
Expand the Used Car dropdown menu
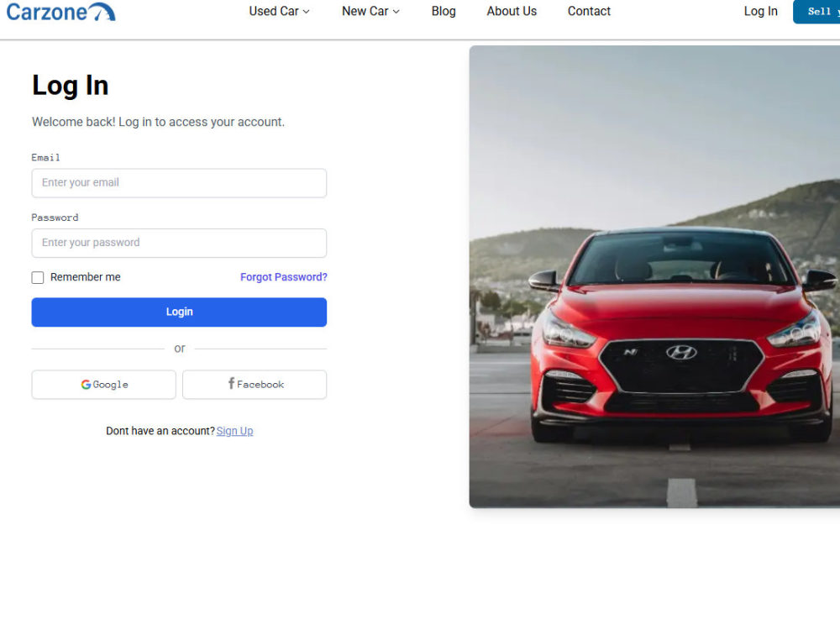[279, 11]
